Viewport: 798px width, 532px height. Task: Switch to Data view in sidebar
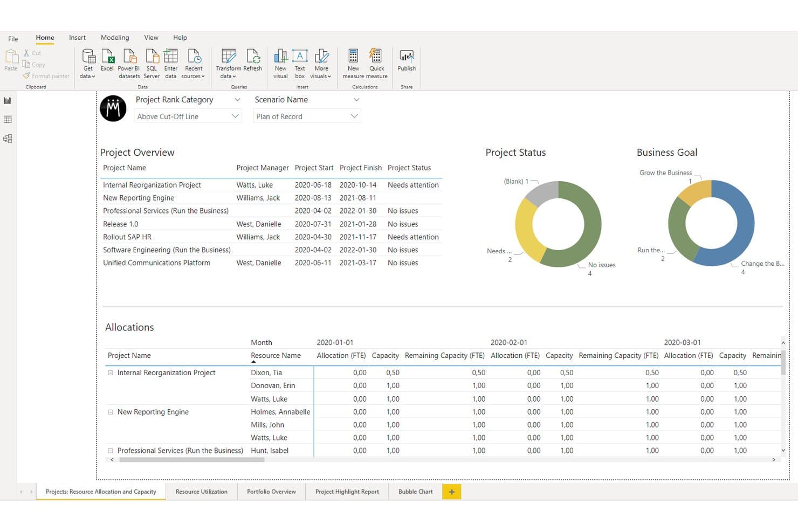8,120
